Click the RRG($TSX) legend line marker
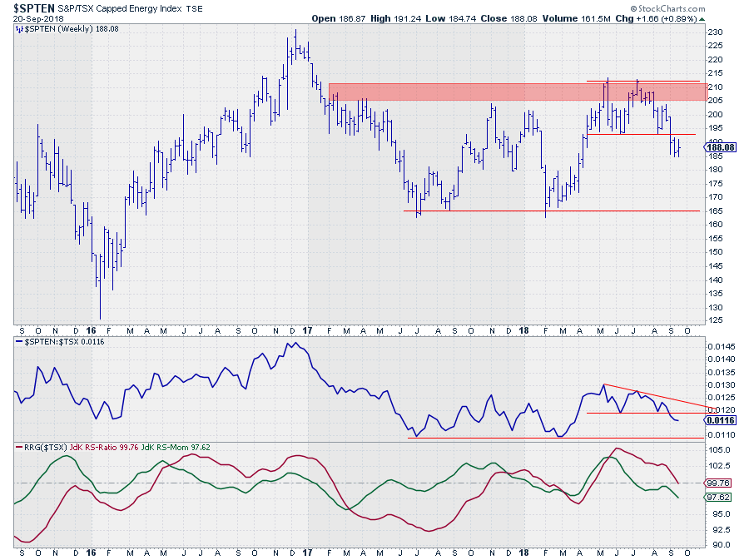The image size is (749, 560). point(20,447)
